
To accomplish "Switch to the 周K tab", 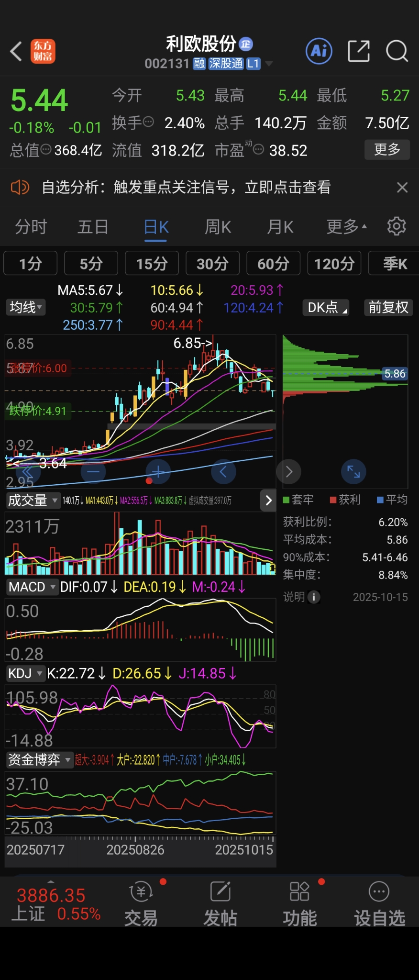I will point(218,226).
